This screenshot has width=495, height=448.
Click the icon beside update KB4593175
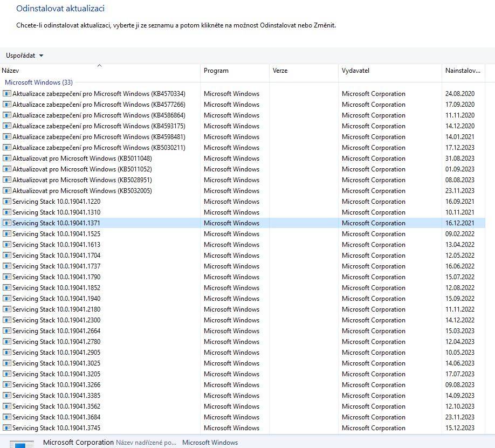[7, 126]
